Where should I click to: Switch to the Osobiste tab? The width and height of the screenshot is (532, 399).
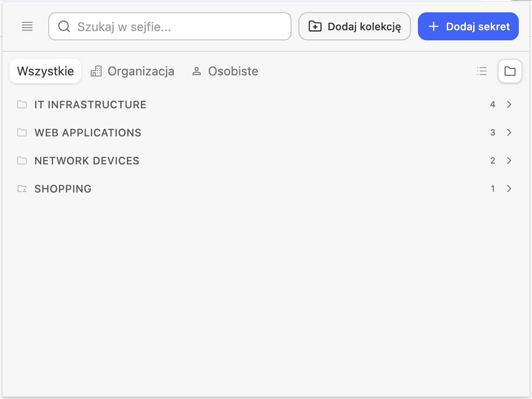225,71
